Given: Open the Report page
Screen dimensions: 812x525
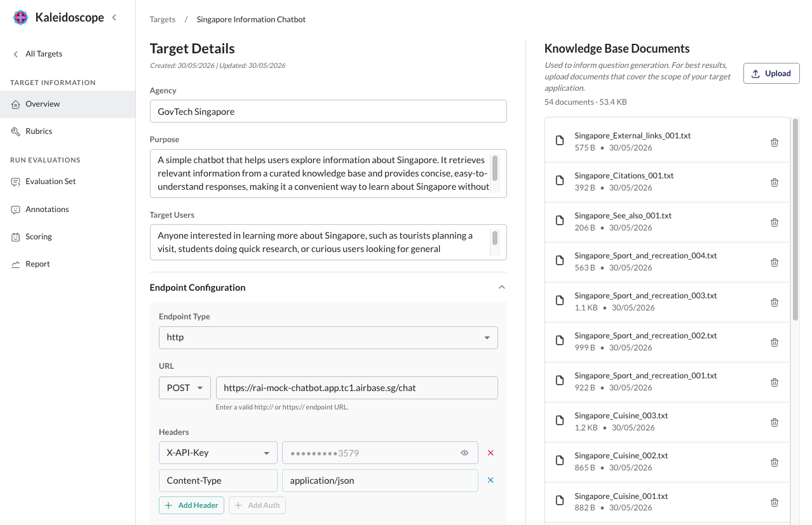Looking at the screenshot, I should click(x=67, y=264).
